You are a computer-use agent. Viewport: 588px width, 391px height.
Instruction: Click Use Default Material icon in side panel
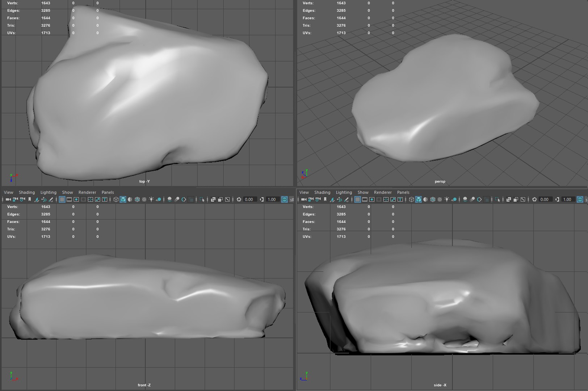click(x=425, y=199)
